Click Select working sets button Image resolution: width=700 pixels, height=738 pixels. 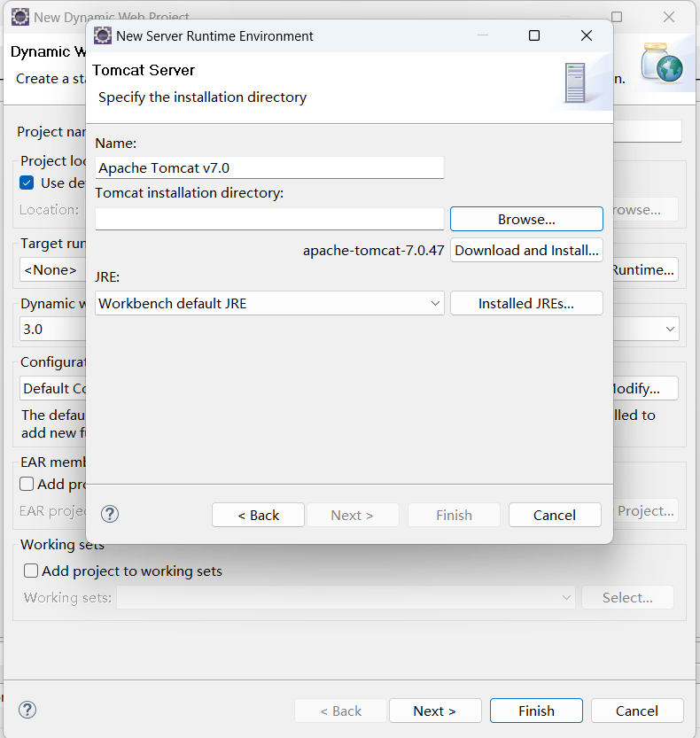coord(627,597)
